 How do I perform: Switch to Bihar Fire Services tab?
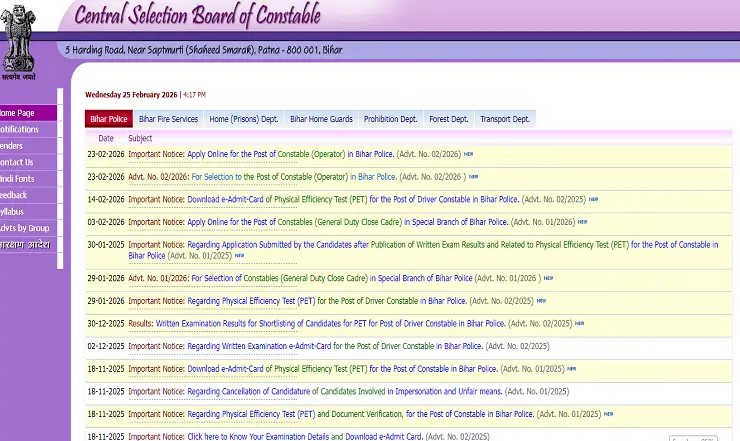point(168,119)
